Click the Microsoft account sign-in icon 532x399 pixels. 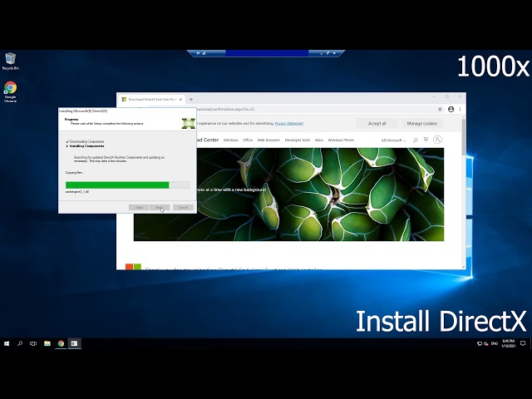437,140
